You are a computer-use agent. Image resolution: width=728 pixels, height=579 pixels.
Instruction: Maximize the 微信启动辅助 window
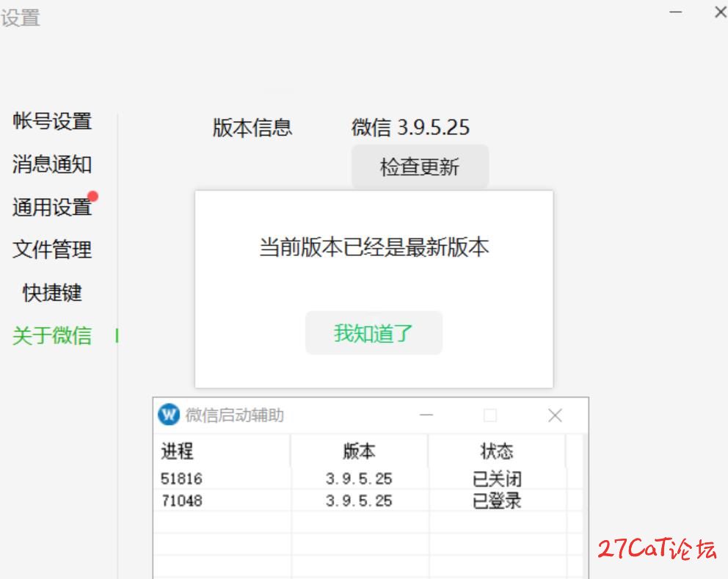click(490, 415)
